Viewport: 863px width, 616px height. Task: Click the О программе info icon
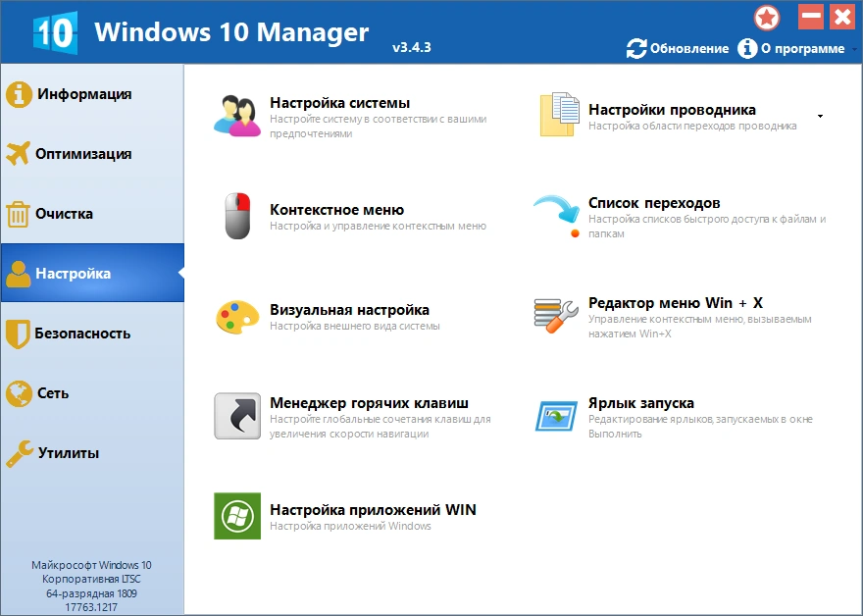747,48
